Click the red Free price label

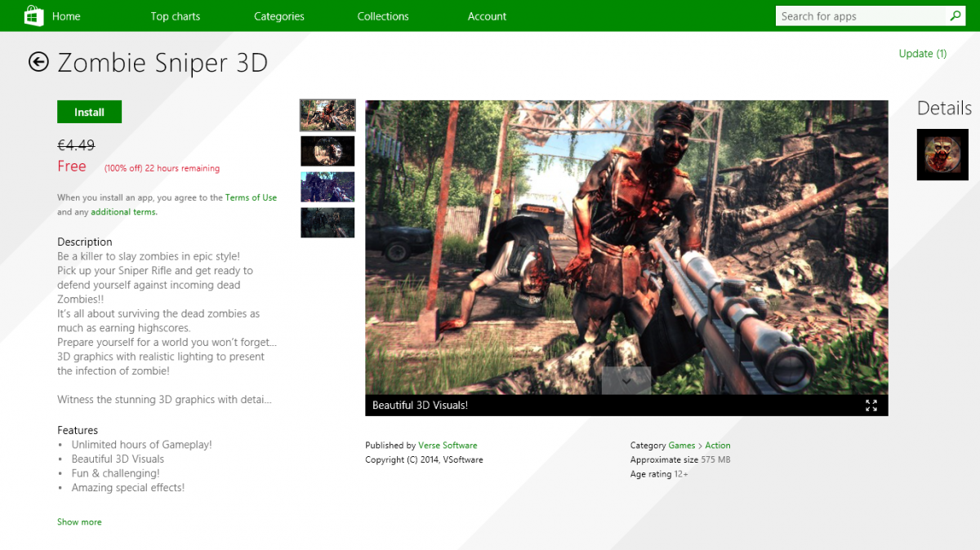pyautogui.click(x=72, y=166)
